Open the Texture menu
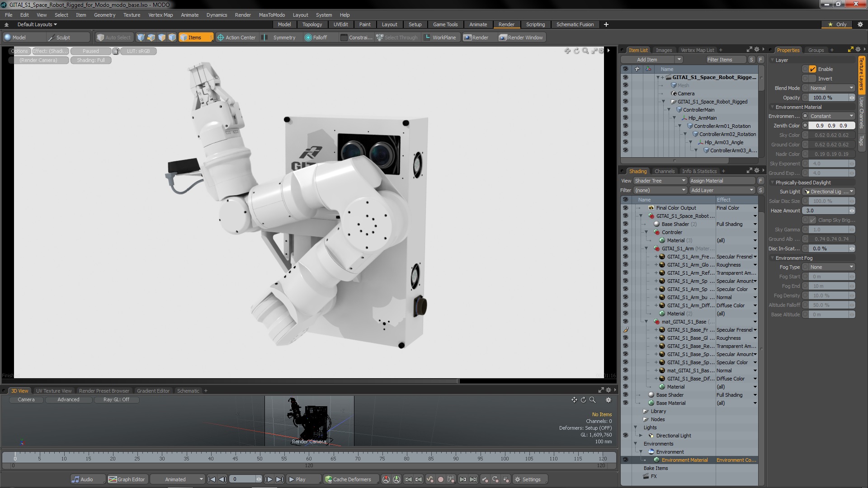 [x=132, y=15]
